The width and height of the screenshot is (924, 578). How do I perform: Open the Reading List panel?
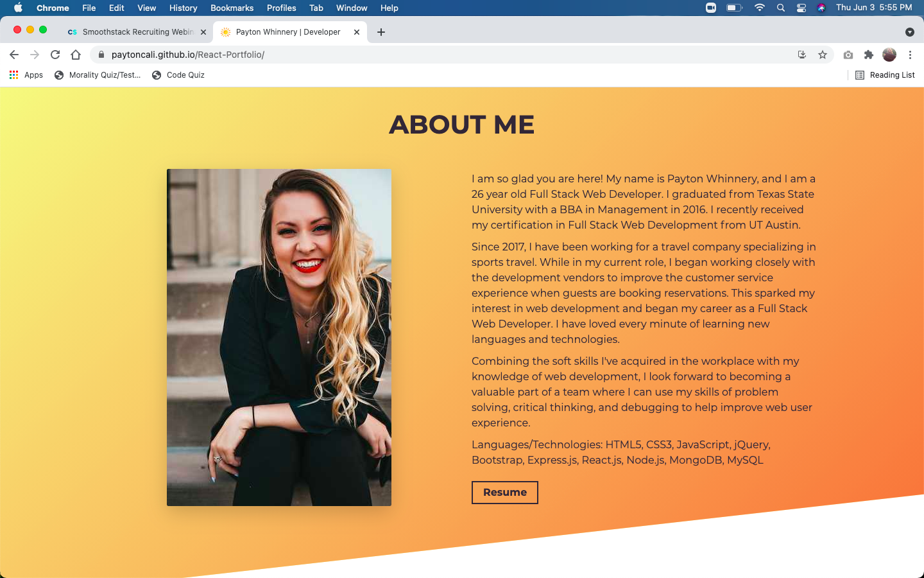pyautogui.click(x=885, y=75)
